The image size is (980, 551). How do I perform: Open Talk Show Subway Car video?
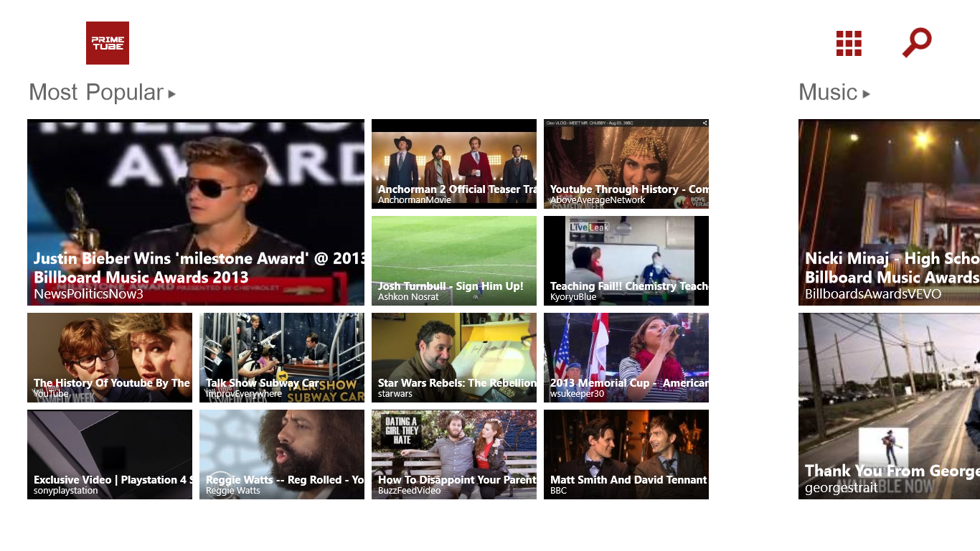tap(281, 357)
